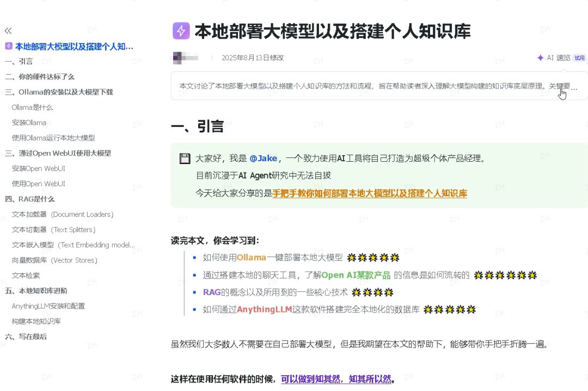Image resolution: width=588 pixels, height=391 pixels.
Task: Open 三、Ollama的安装以及大模型下载 outline entry
Action: [x=59, y=93]
